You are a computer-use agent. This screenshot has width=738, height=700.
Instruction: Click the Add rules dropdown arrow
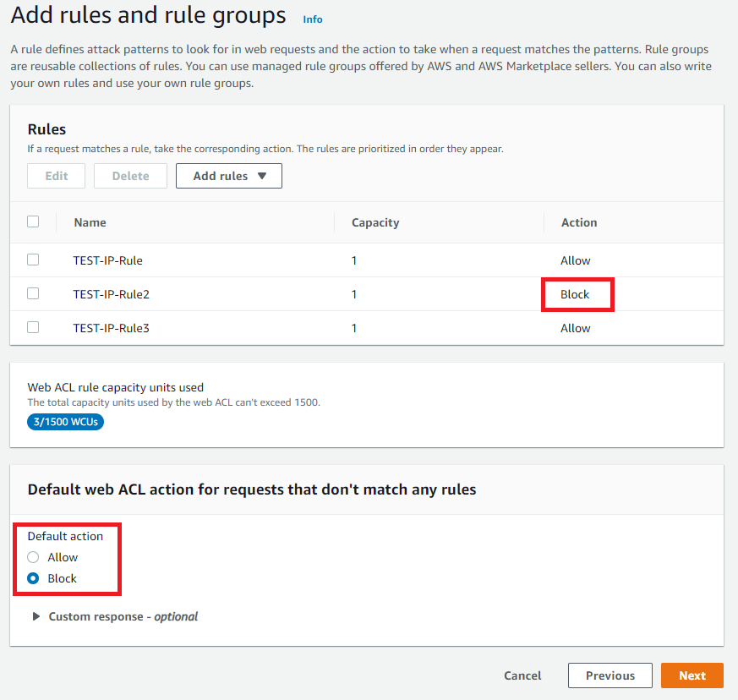click(x=262, y=176)
